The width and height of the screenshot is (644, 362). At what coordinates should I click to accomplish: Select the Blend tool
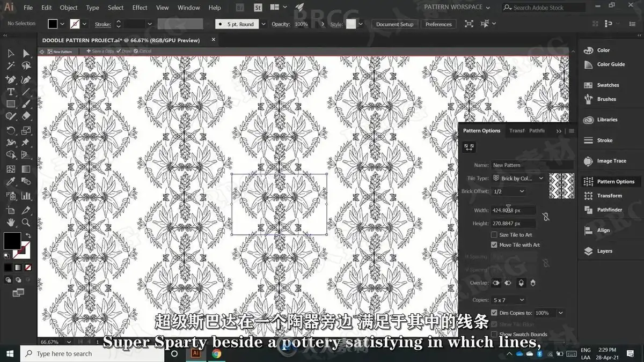[x=26, y=182]
